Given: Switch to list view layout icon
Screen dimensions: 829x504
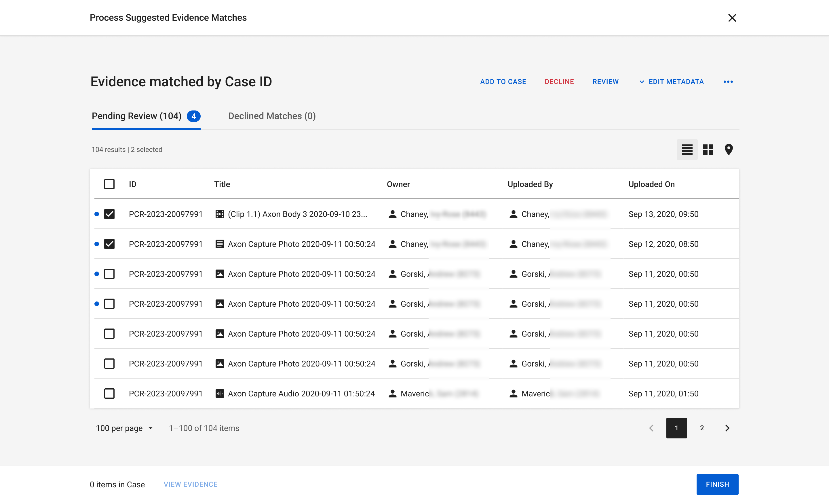Looking at the screenshot, I should click(x=687, y=150).
